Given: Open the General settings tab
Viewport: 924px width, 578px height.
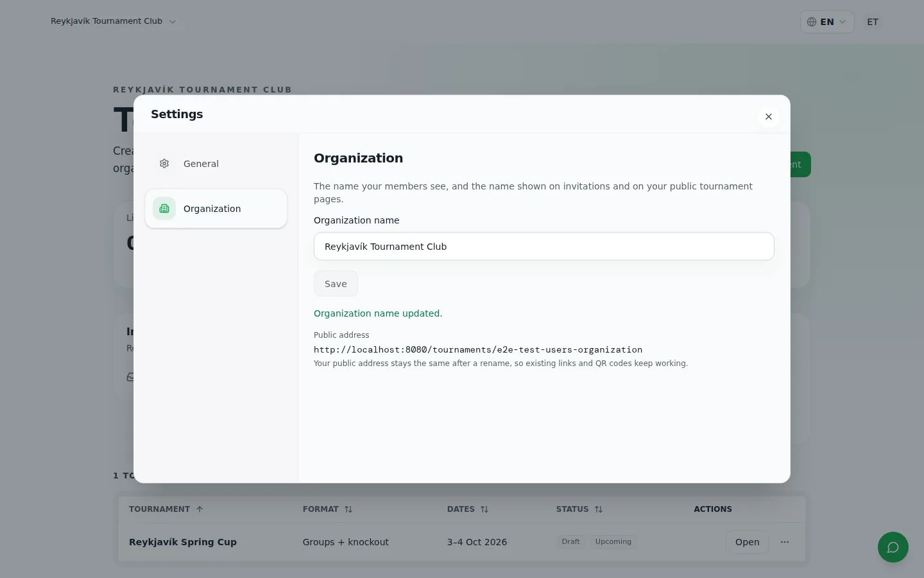Looking at the screenshot, I should [x=216, y=164].
